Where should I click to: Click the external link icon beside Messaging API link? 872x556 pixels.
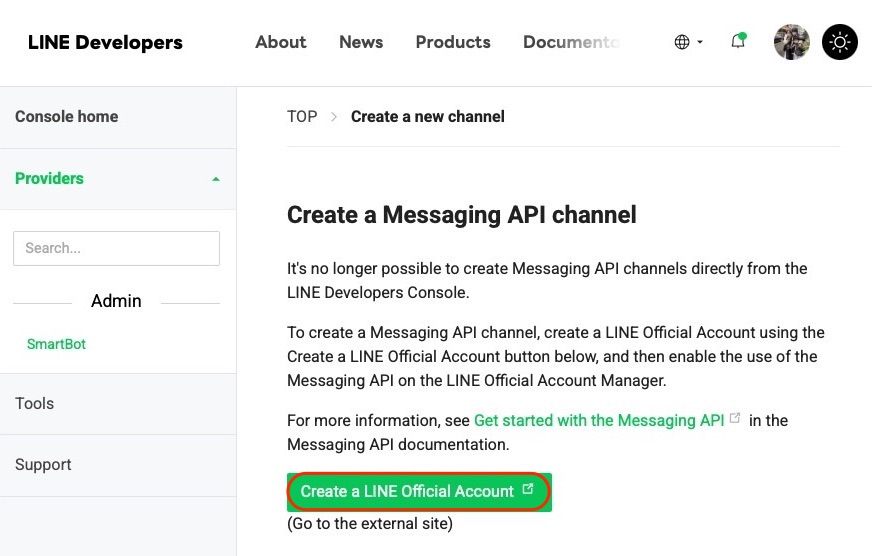735,418
